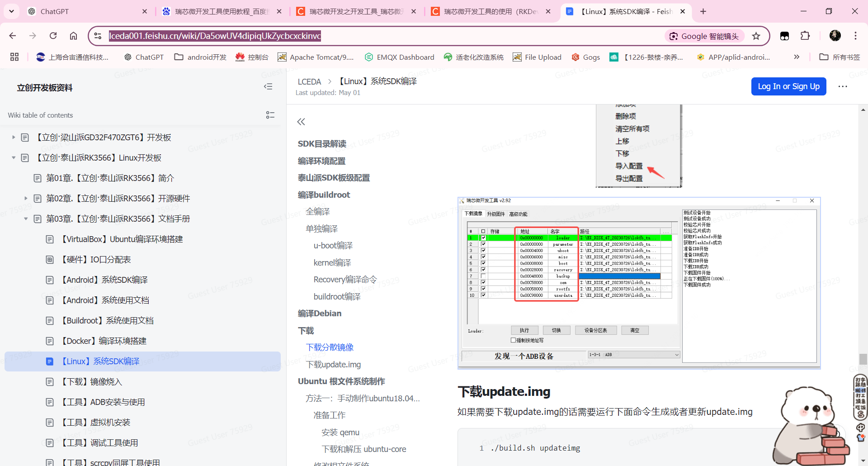Open the browser home page
This screenshot has width=868, height=466.
click(x=73, y=36)
